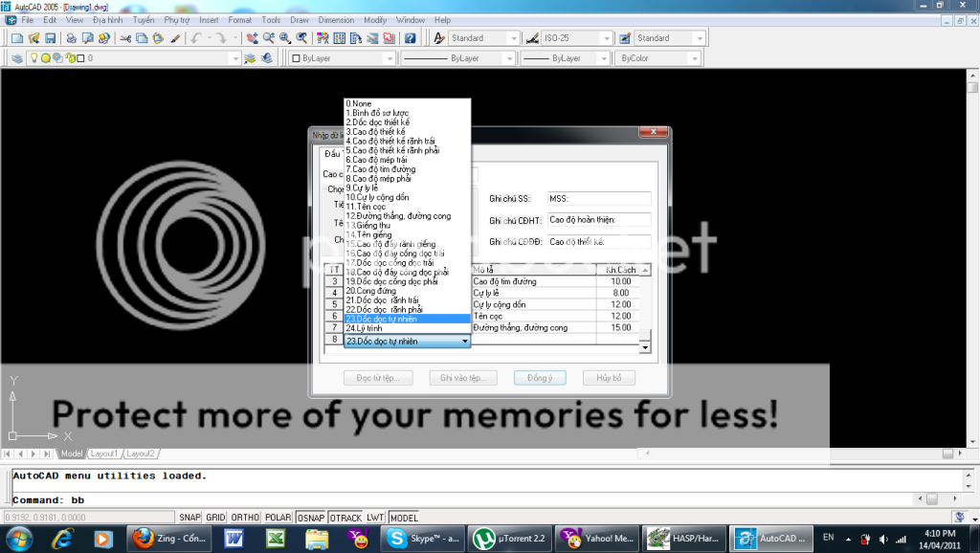980x553 pixels.
Task: Toggle OSNAP in status bar
Action: click(x=311, y=518)
